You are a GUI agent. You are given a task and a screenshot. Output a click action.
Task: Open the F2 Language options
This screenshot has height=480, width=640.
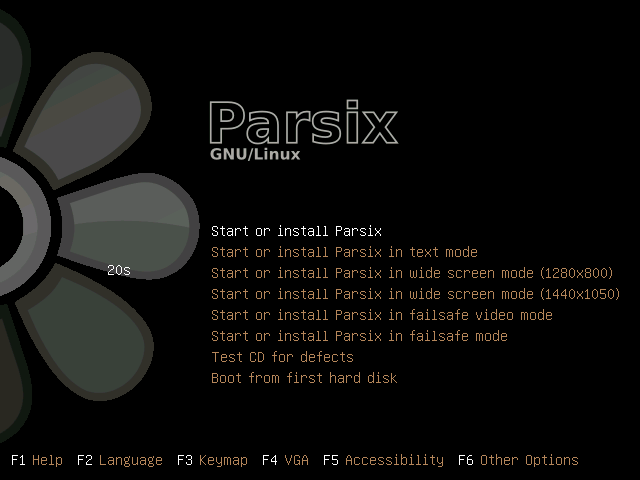point(120,460)
